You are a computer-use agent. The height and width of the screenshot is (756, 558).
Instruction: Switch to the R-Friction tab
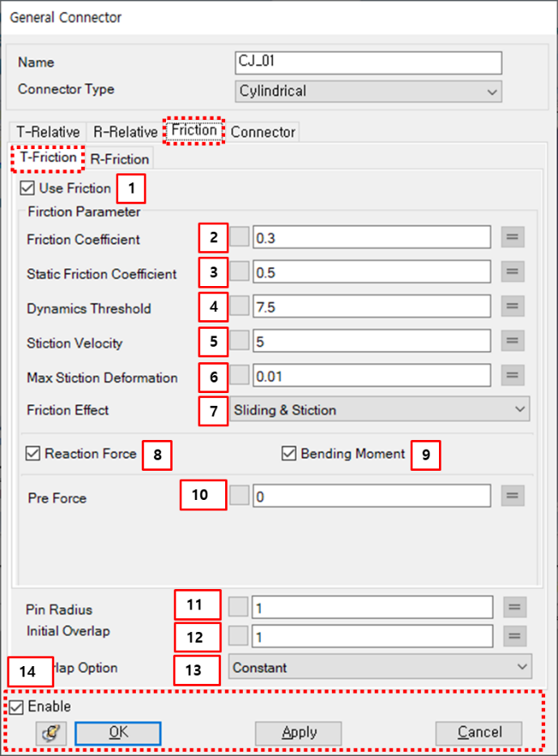click(x=119, y=159)
